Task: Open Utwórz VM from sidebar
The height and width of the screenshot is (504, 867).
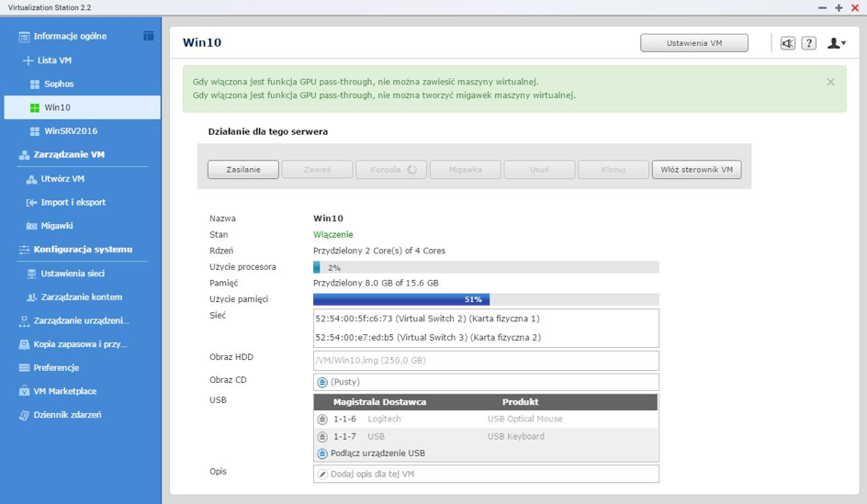Action: 62,179
